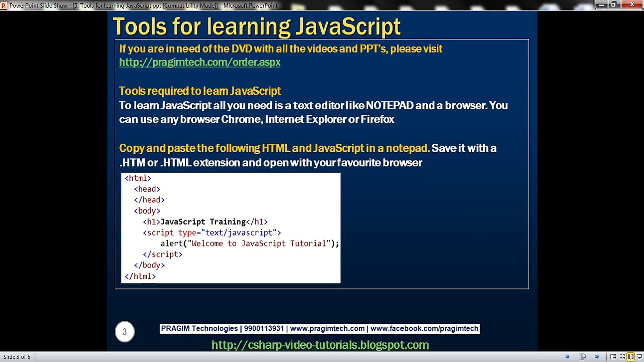The width and height of the screenshot is (644, 362).
Task: Start Slide Show view from status bar
Action: (639, 357)
